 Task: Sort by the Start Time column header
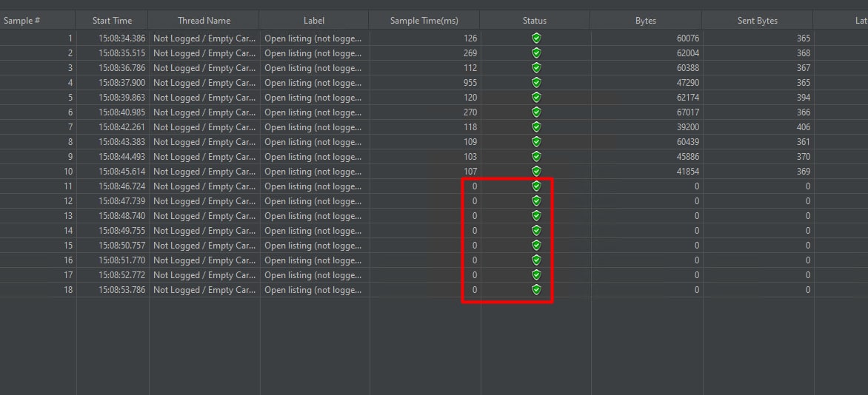112,21
